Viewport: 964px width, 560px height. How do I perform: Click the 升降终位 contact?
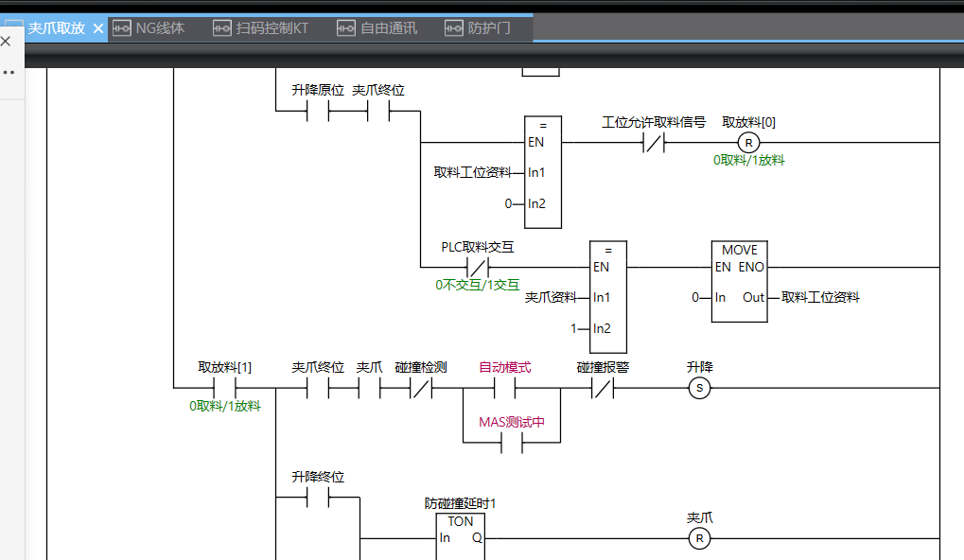317,499
